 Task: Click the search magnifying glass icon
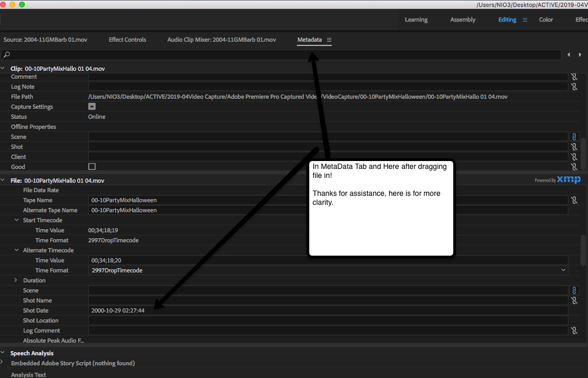6,54
